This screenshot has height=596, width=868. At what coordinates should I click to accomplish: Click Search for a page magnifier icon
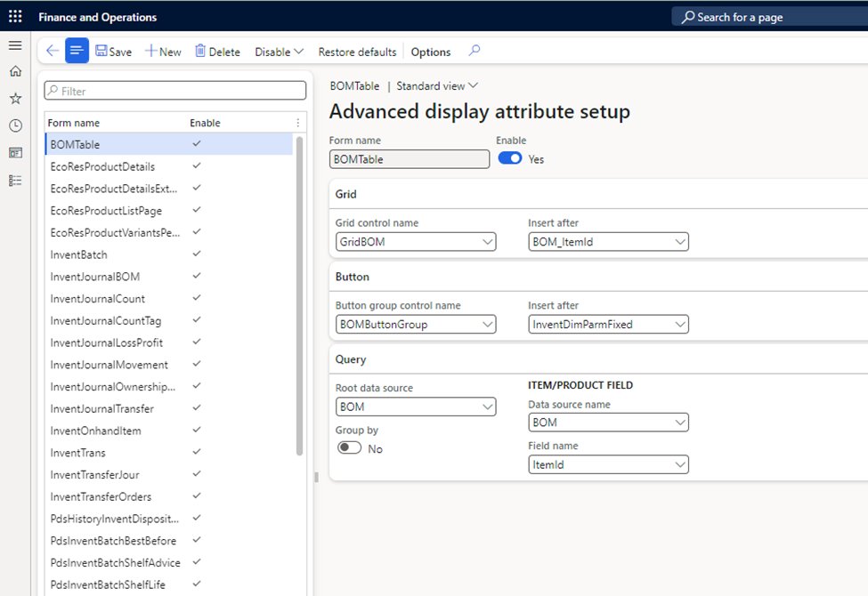pos(687,17)
